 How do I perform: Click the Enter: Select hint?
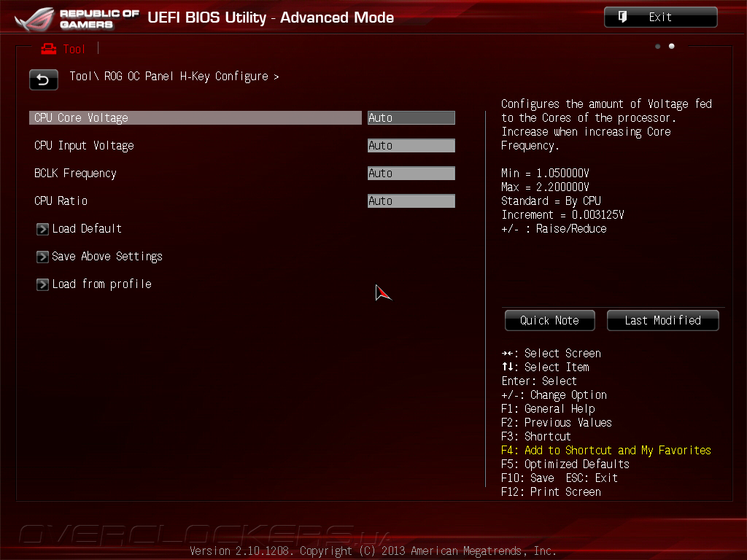point(539,381)
